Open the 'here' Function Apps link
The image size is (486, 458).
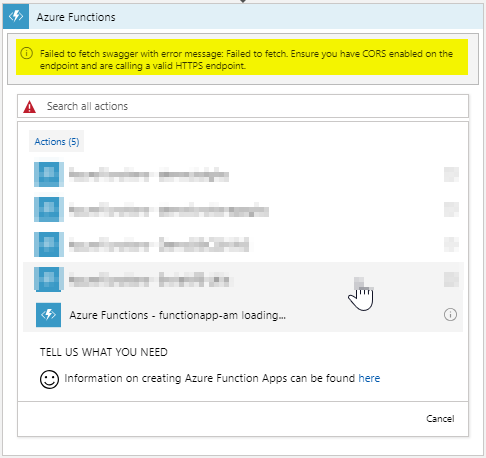(369, 378)
